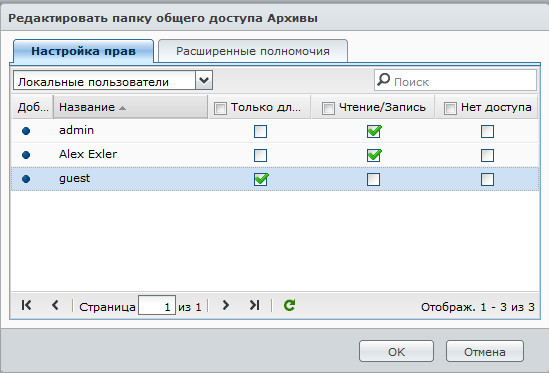Uncheck Чтение/Запись for admin

click(x=374, y=131)
